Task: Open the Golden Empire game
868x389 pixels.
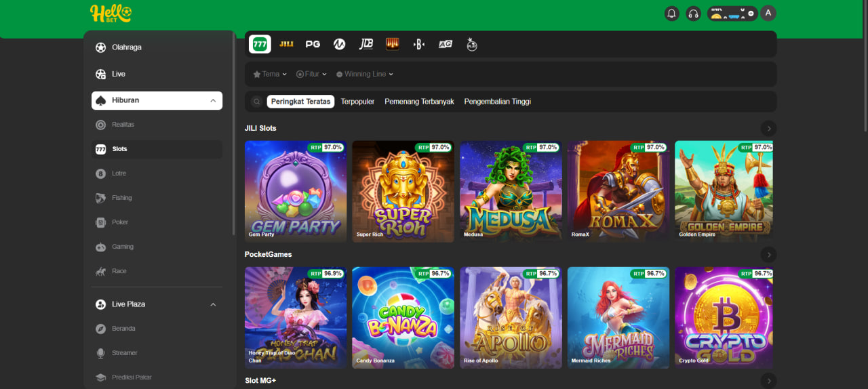Action: pyautogui.click(x=724, y=191)
